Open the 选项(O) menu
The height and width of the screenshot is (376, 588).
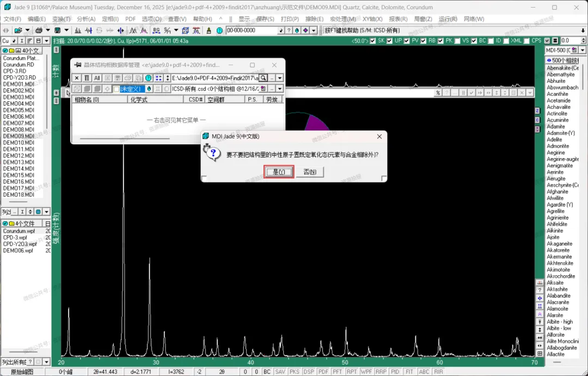pyautogui.click(x=151, y=19)
